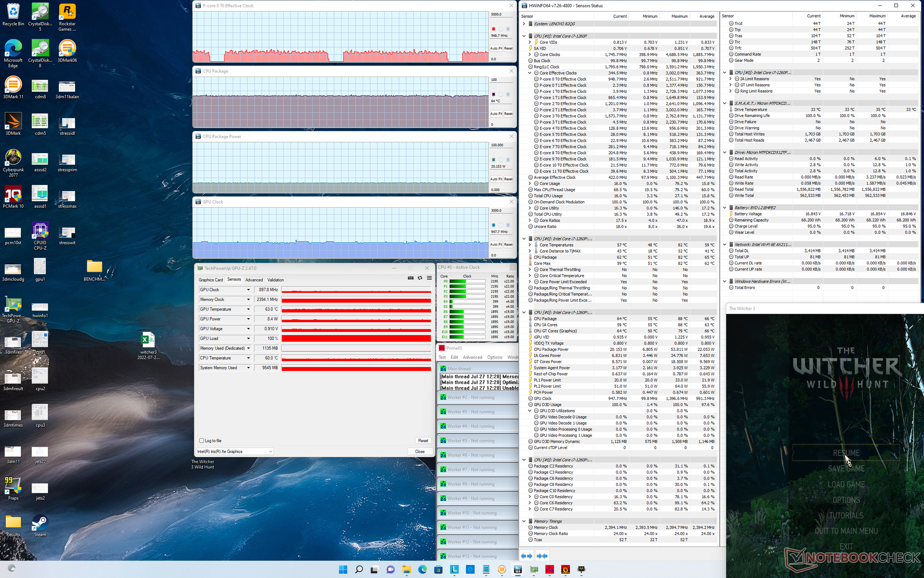Expand the Core Temperatures sensor row

coord(530,245)
